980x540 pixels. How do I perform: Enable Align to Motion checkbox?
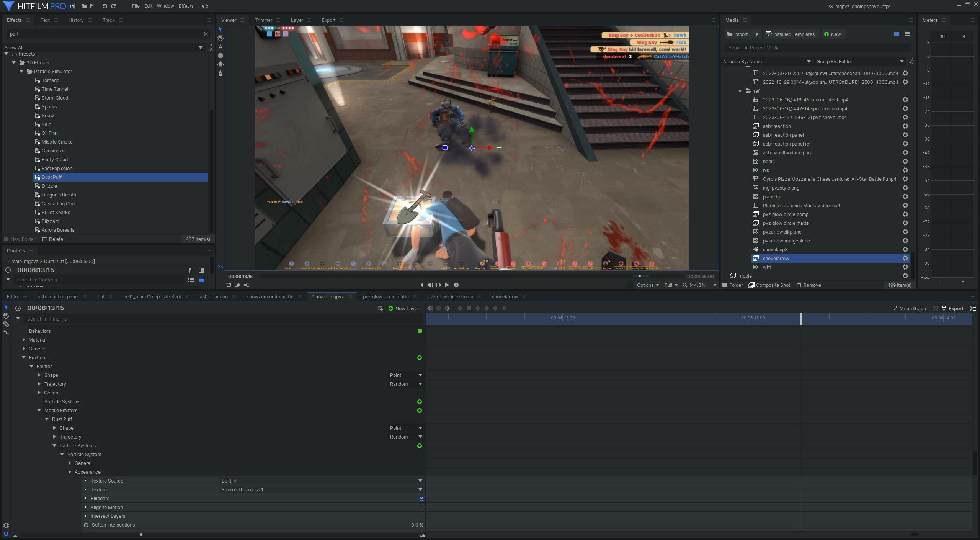pos(422,507)
